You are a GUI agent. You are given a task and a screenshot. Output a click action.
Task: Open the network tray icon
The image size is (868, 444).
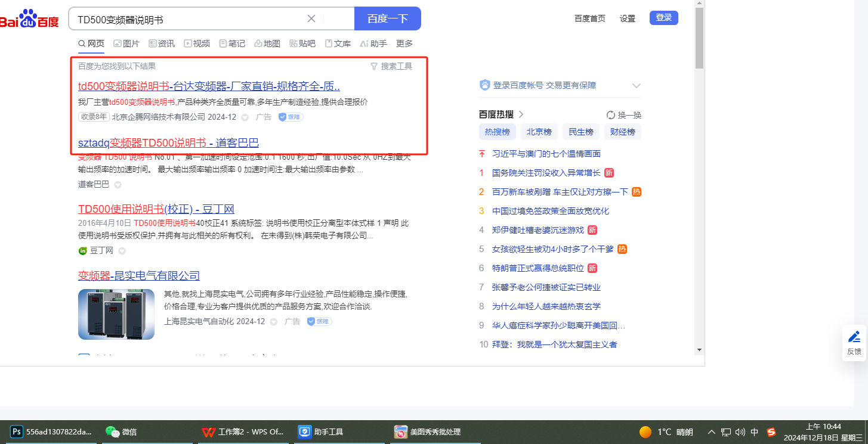[x=726, y=432]
